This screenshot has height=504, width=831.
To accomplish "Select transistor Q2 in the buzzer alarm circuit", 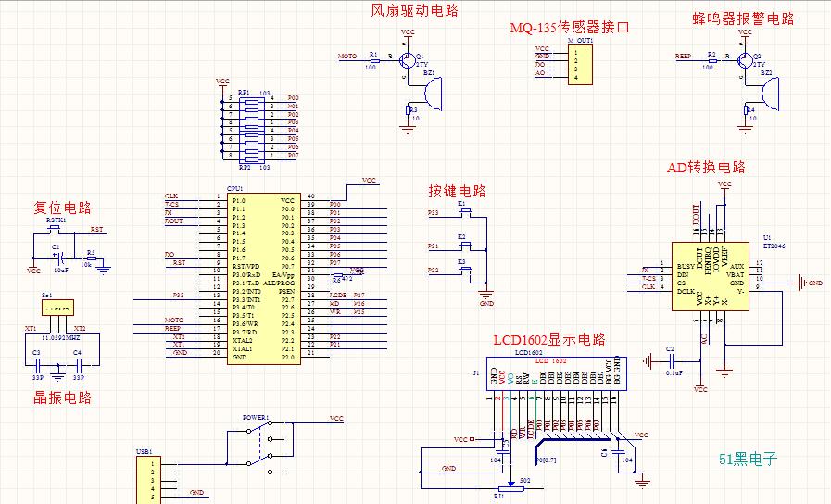I will point(745,60).
